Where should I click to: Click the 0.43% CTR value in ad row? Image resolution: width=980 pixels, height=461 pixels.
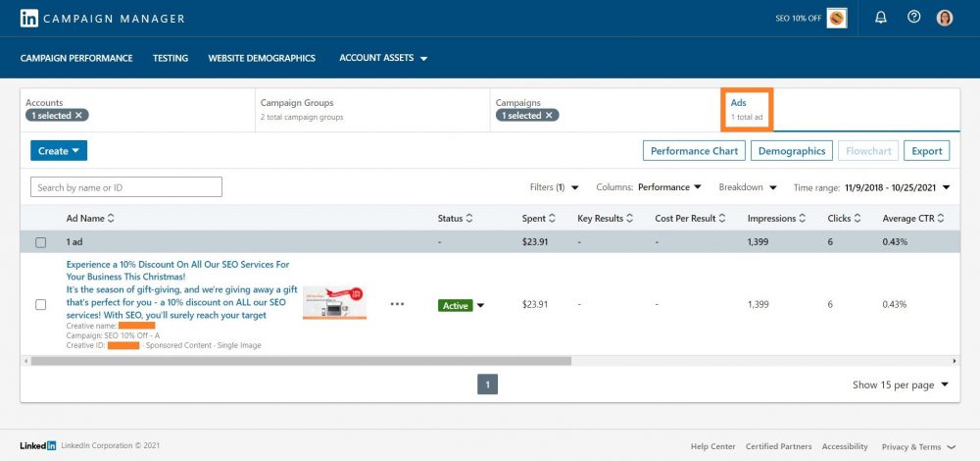click(895, 305)
